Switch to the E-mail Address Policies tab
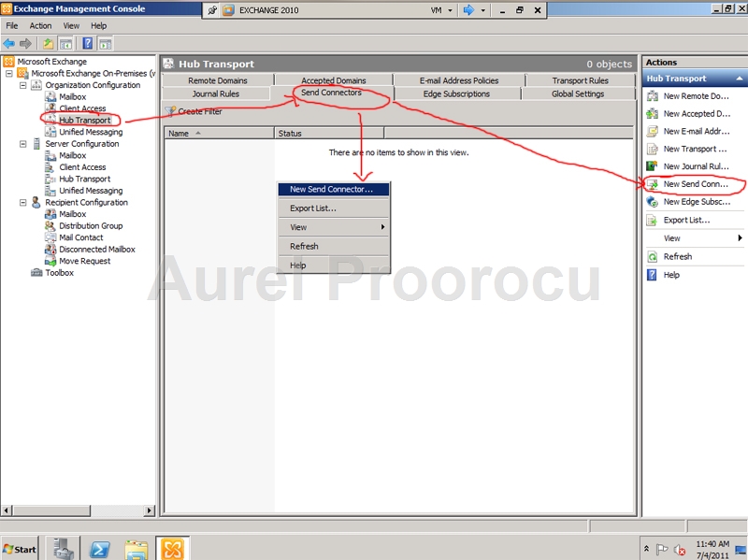The height and width of the screenshot is (560, 748). [459, 80]
